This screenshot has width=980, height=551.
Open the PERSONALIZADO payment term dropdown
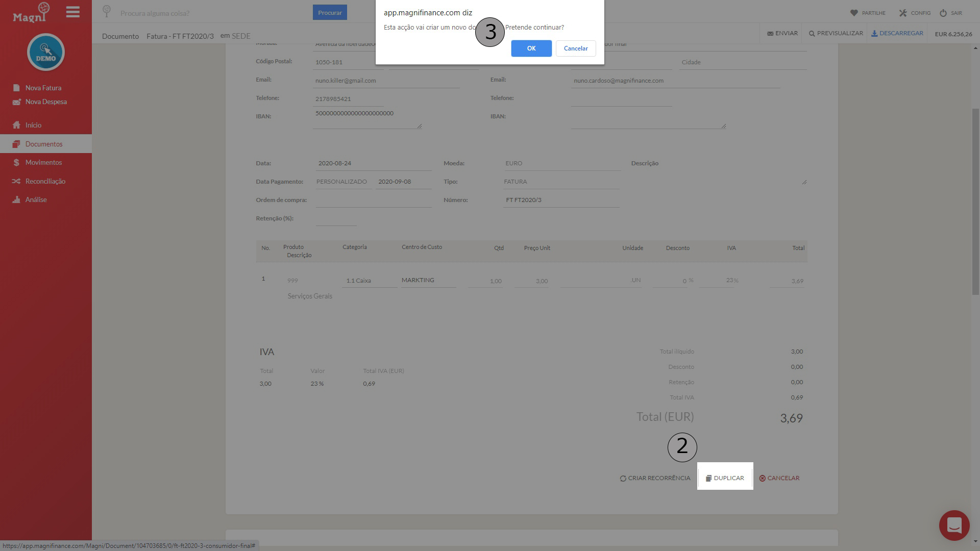[x=343, y=182]
